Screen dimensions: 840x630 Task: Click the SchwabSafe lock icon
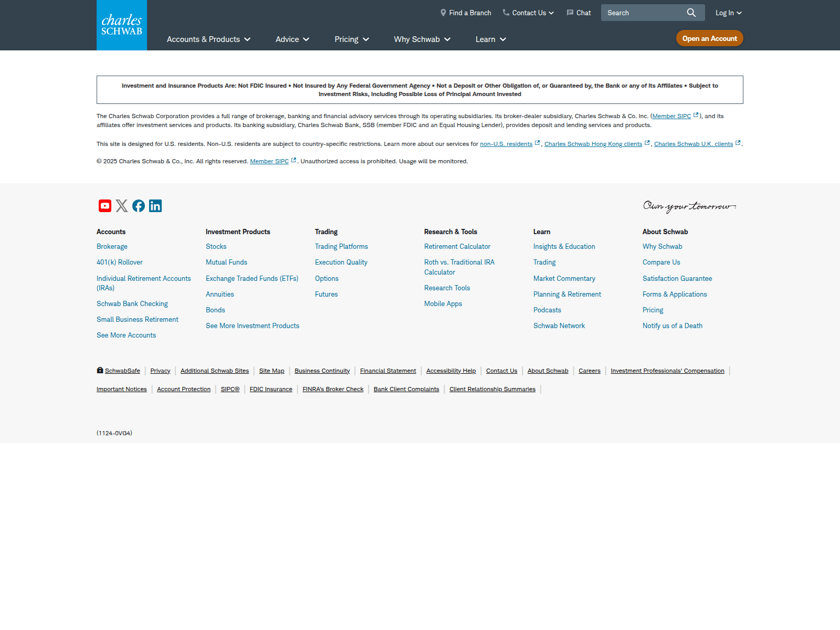click(x=100, y=370)
